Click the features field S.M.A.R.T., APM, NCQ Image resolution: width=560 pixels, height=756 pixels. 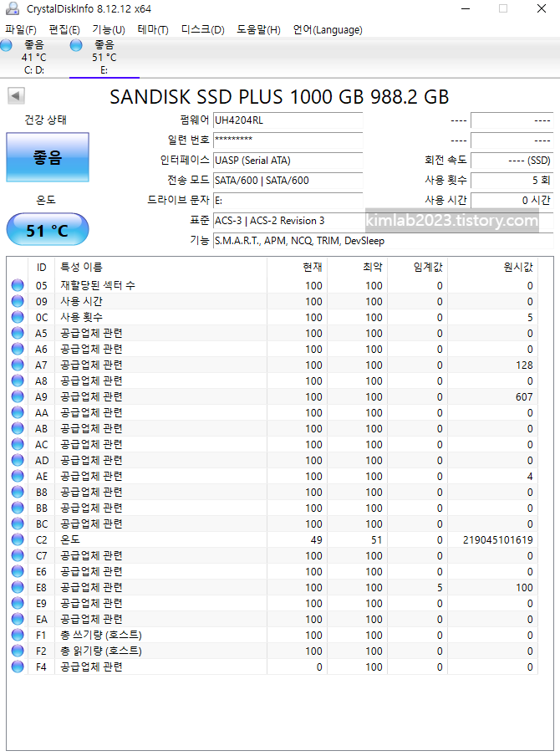[383, 241]
